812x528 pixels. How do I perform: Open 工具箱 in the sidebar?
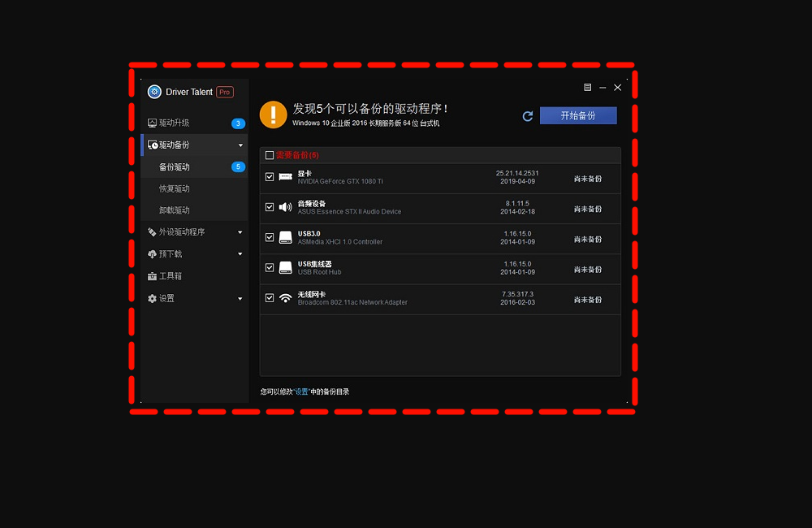click(x=195, y=276)
